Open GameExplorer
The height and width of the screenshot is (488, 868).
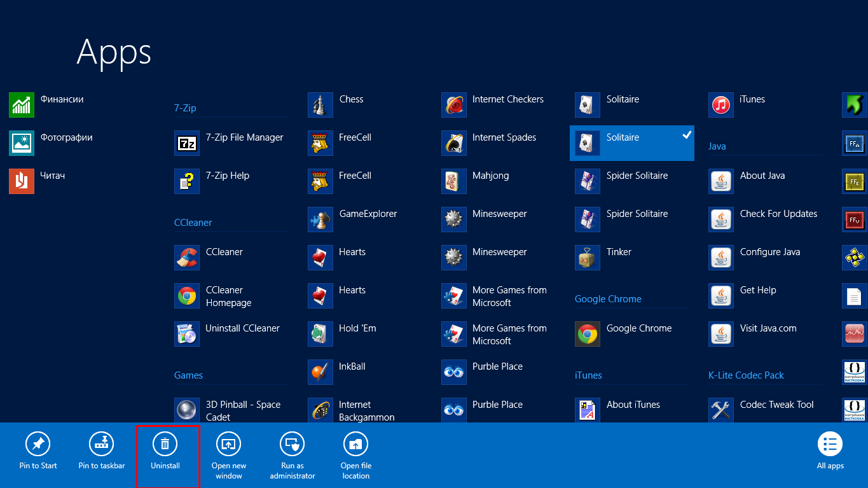click(x=352, y=220)
